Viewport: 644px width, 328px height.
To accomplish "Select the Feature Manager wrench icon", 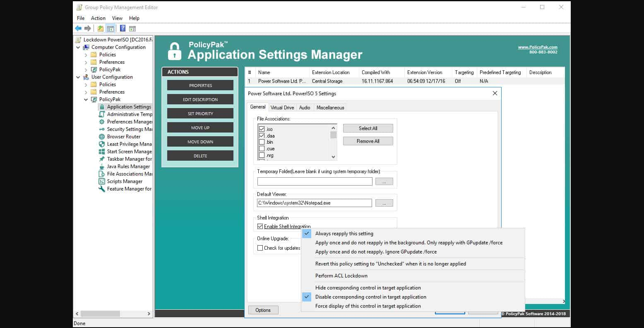I will (102, 189).
